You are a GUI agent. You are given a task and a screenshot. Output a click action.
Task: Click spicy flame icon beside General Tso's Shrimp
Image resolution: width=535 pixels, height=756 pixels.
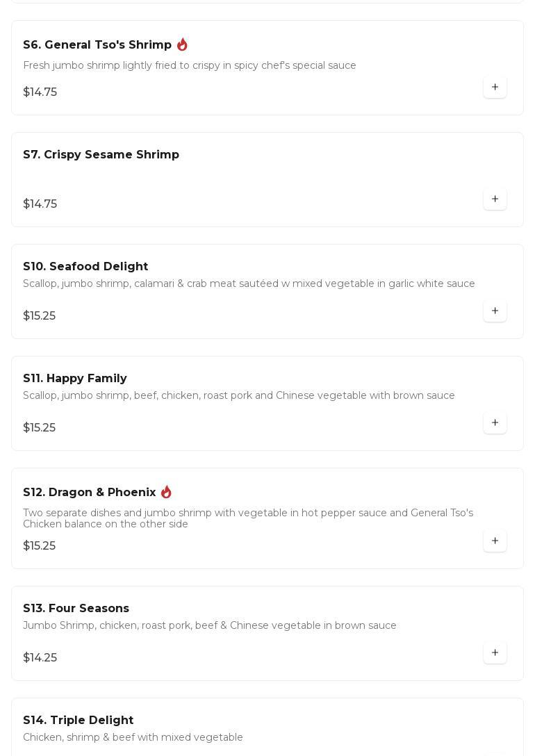coord(182,44)
